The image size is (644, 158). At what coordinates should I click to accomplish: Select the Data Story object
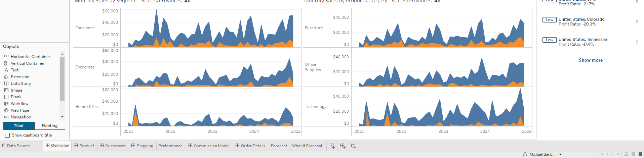click(21, 84)
